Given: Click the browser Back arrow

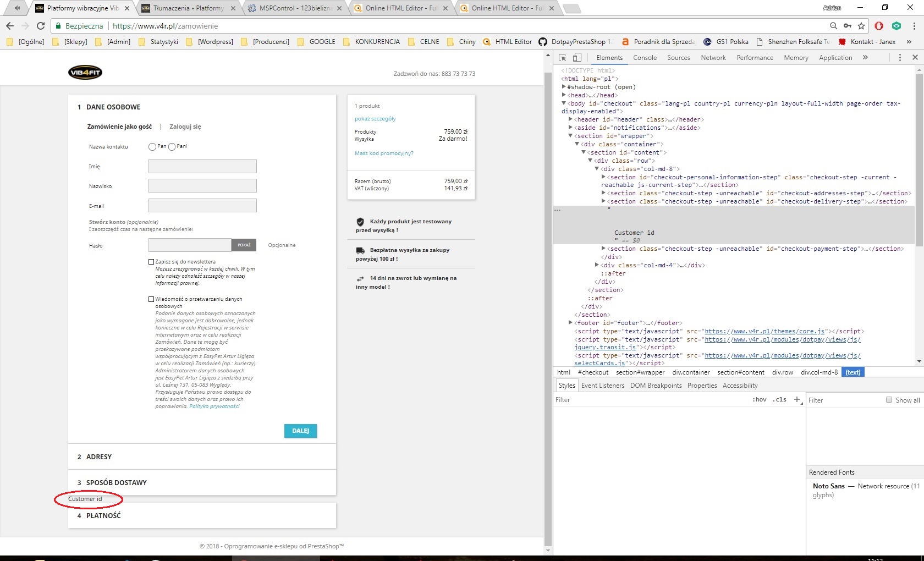Looking at the screenshot, I should (x=9, y=26).
